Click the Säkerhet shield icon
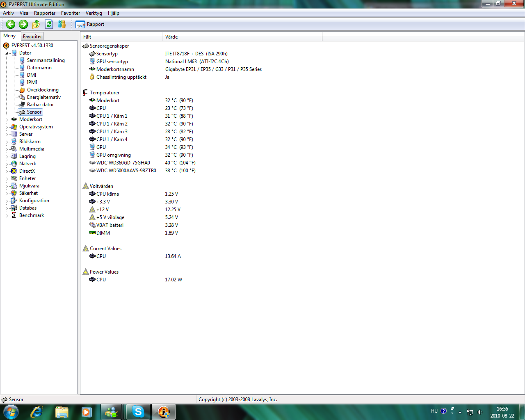The image size is (525, 420). [x=14, y=193]
